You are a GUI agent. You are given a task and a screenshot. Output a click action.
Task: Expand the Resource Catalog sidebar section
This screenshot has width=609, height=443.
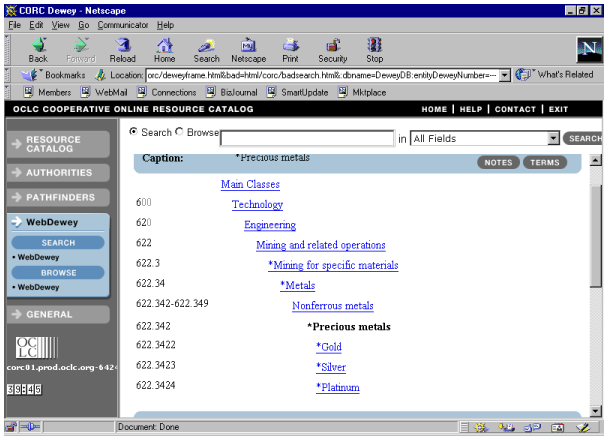tap(58, 144)
